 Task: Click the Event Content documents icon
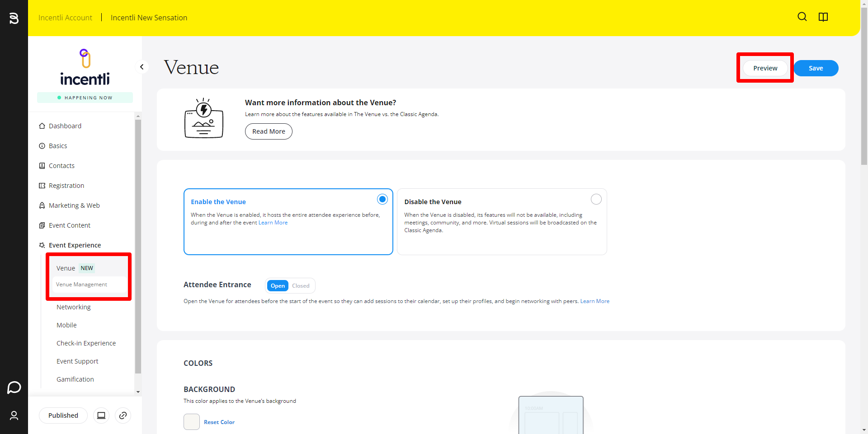tap(42, 225)
